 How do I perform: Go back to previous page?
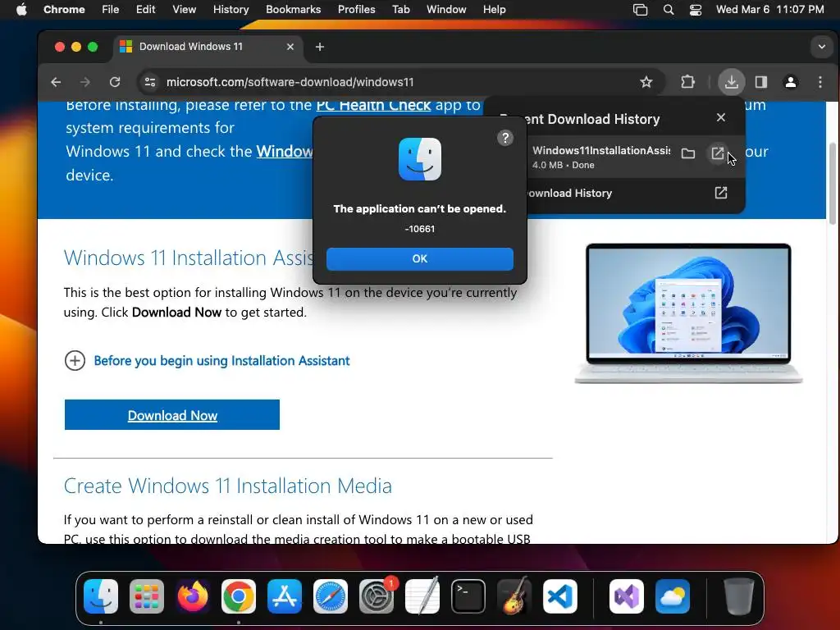point(56,82)
